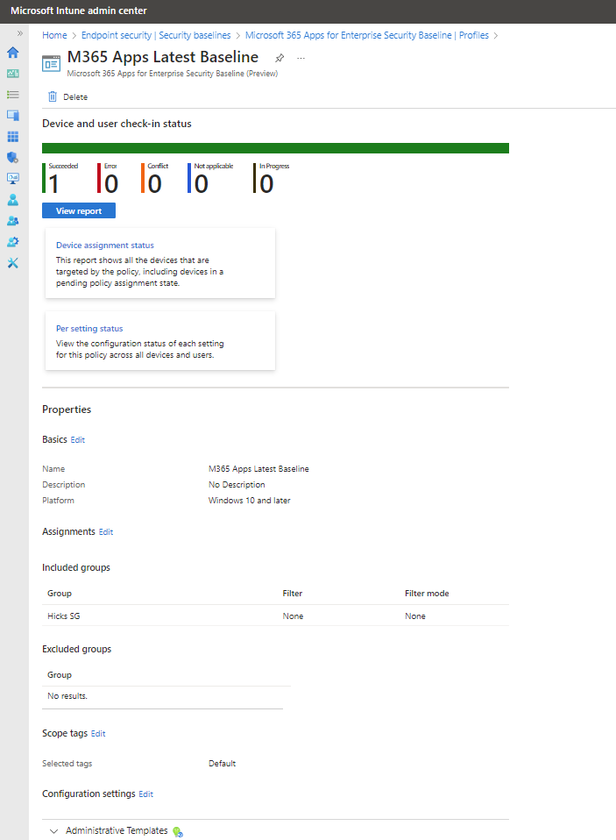The height and width of the screenshot is (840, 616).
Task: Click the Filter mode column header
Action: [427, 594]
